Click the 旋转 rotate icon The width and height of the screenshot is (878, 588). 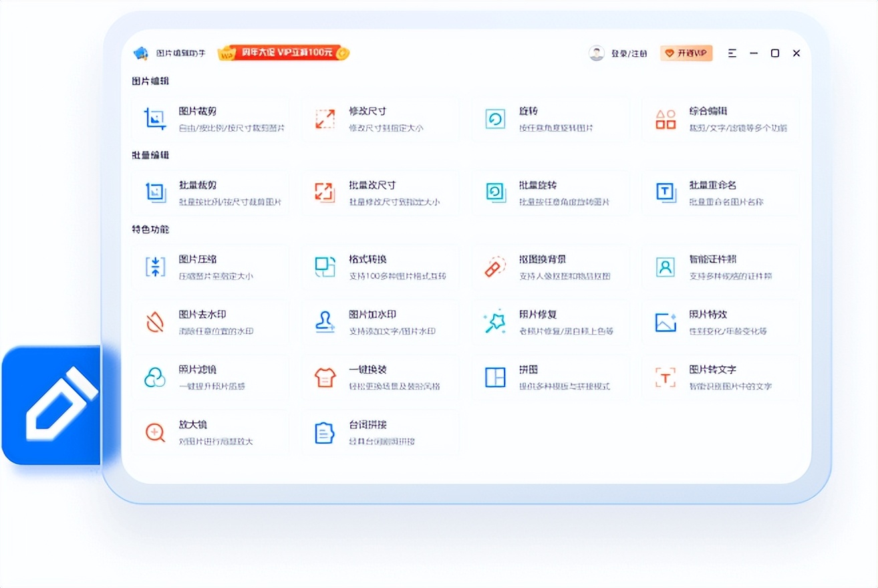[x=495, y=119]
